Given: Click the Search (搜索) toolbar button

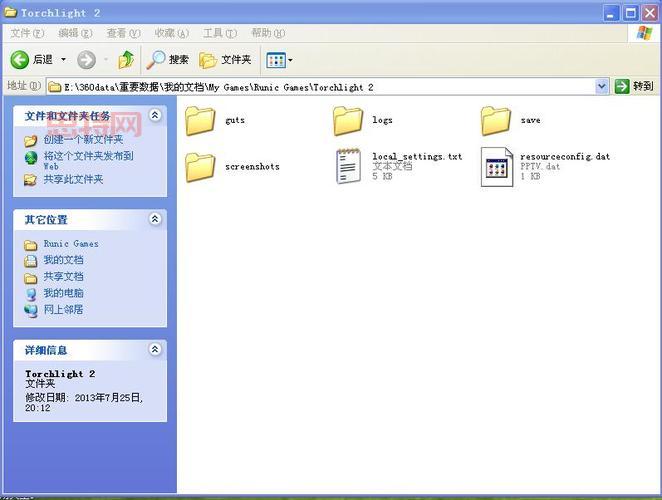Looking at the screenshot, I should point(168,60).
